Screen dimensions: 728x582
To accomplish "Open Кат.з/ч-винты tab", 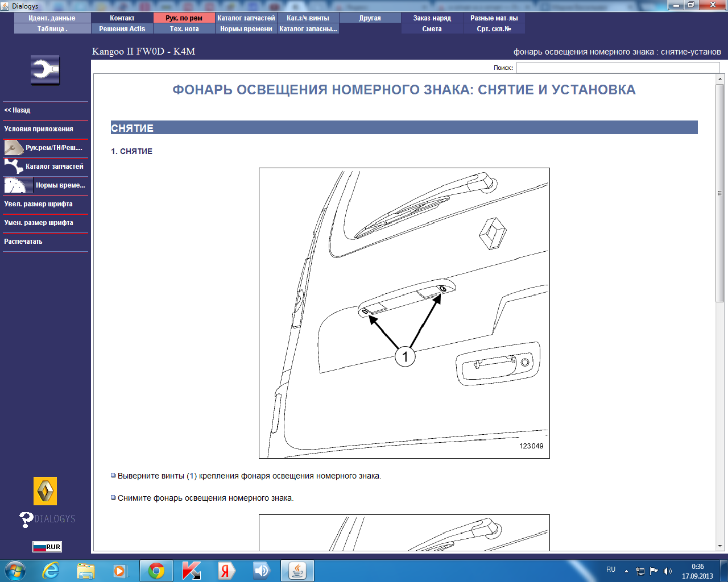I will (308, 18).
